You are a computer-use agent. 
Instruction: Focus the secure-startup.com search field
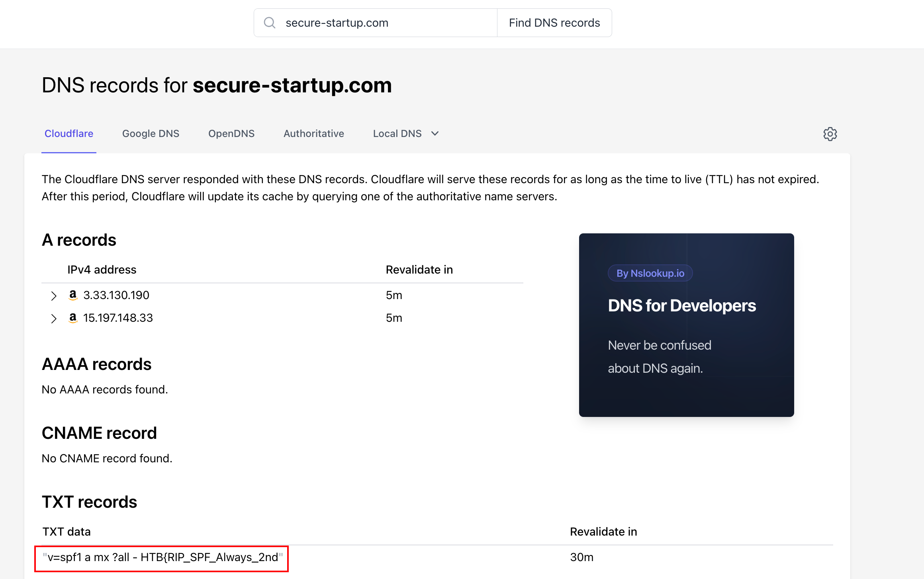(x=376, y=23)
